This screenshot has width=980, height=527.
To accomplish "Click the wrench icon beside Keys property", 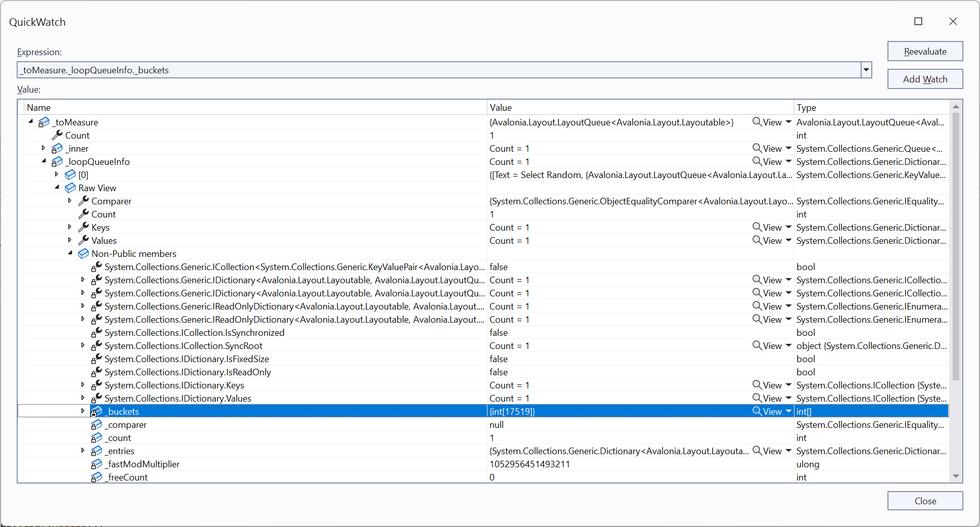I will click(x=83, y=227).
